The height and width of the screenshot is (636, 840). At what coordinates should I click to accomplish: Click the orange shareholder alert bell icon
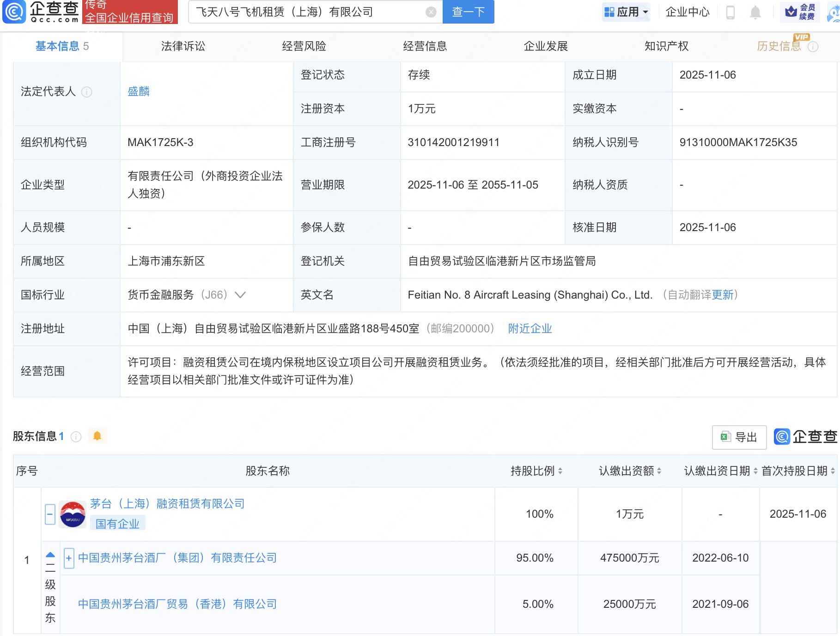(x=97, y=436)
